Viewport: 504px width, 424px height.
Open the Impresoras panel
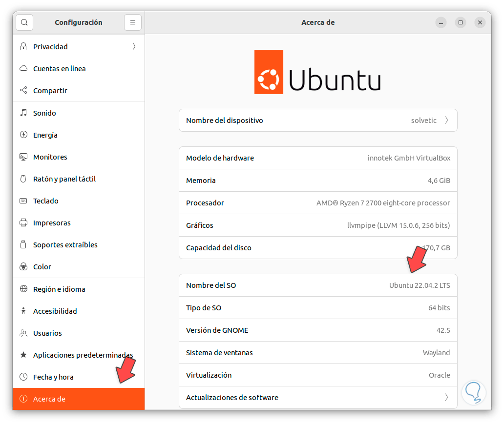coord(79,222)
